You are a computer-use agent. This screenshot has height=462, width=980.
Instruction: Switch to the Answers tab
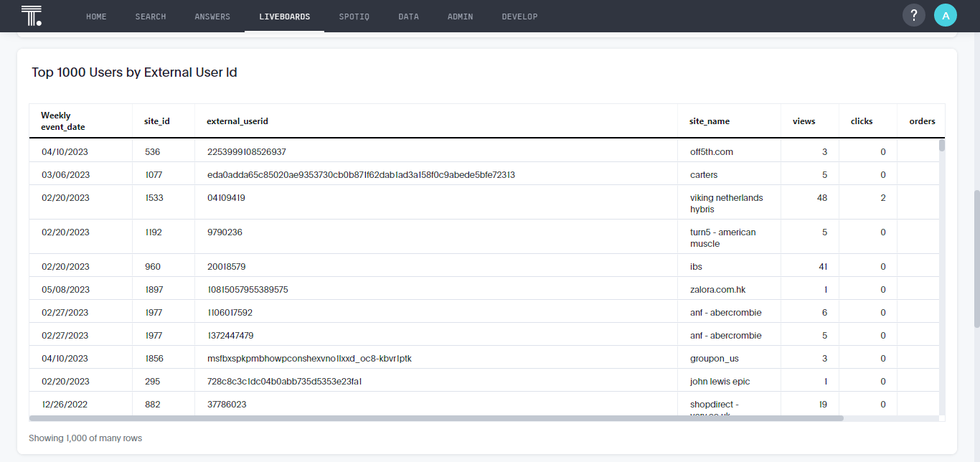click(212, 16)
